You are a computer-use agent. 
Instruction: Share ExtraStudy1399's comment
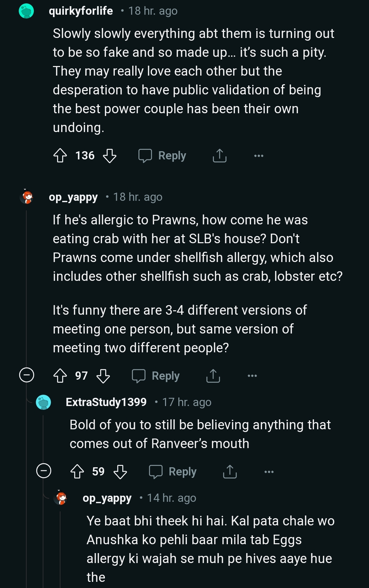click(230, 471)
